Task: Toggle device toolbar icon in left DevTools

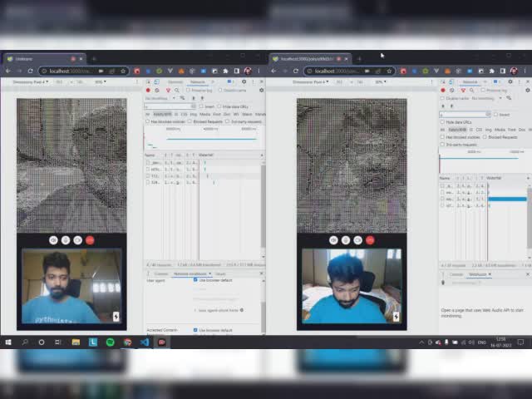Action: click(x=156, y=81)
